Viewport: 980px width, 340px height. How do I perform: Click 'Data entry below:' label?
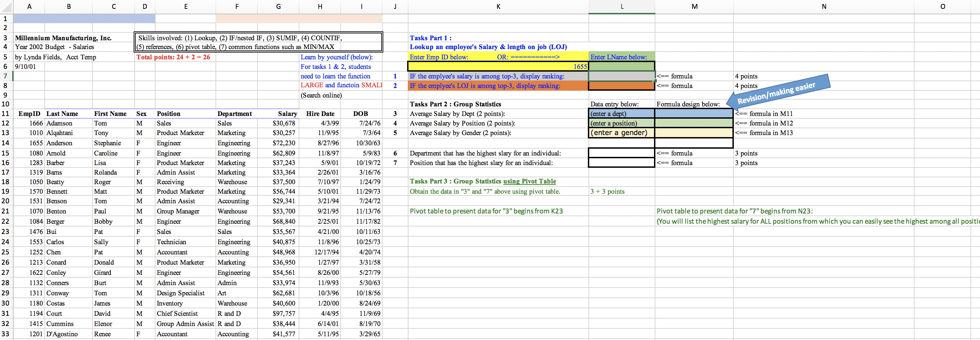pos(614,104)
